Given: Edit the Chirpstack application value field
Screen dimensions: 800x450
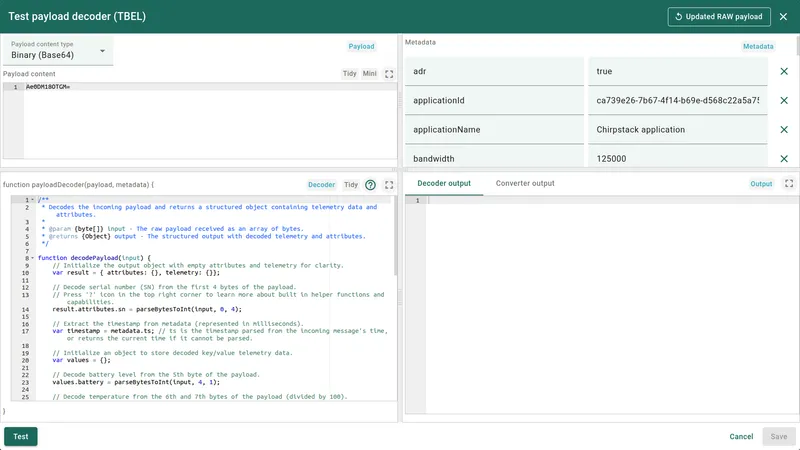Looking at the screenshot, I should click(678, 130).
